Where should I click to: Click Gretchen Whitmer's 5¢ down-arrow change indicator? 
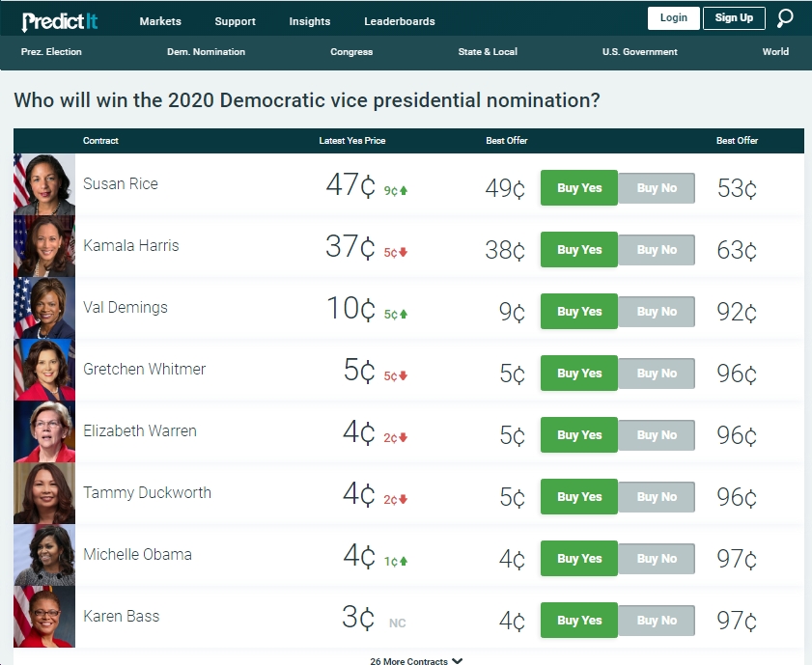pyautogui.click(x=396, y=376)
